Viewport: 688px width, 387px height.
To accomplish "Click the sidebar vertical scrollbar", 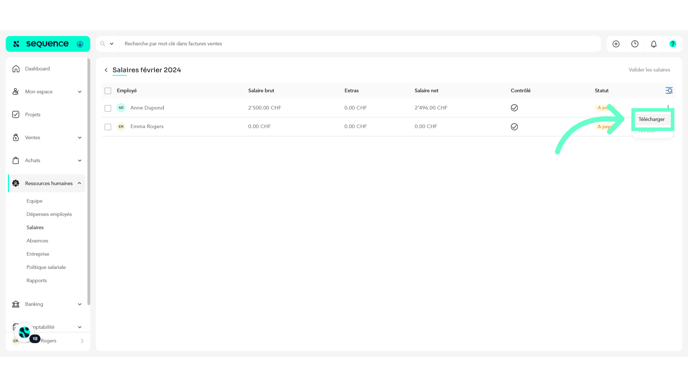I will pyautogui.click(x=89, y=182).
